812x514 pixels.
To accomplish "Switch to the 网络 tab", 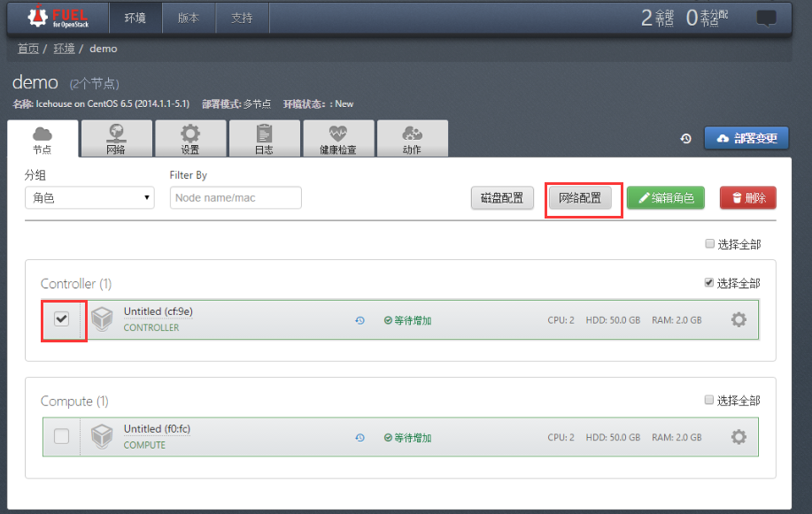I will (117, 139).
